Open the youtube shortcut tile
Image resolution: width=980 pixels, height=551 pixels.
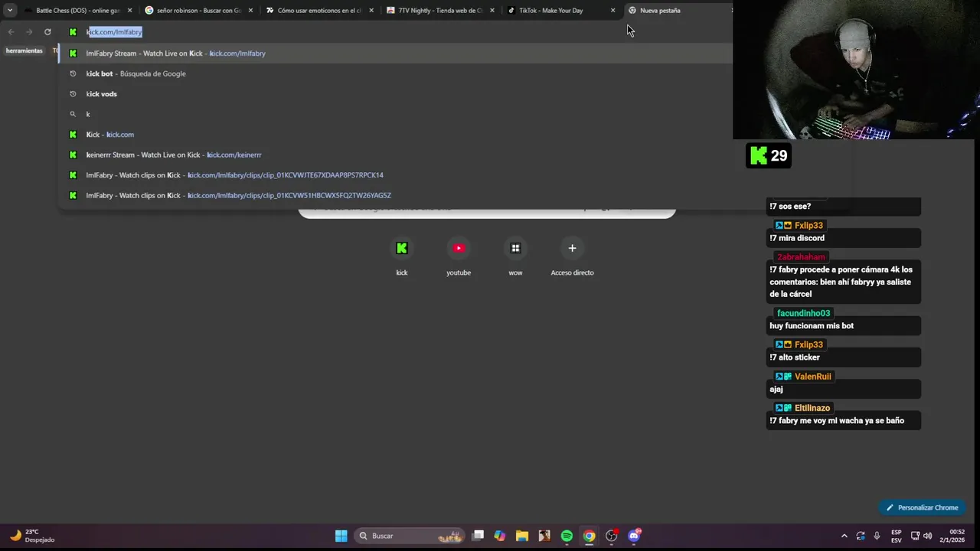(459, 257)
